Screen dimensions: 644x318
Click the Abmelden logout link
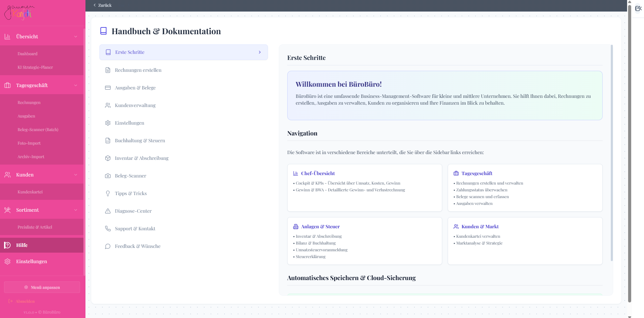[21, 301]
